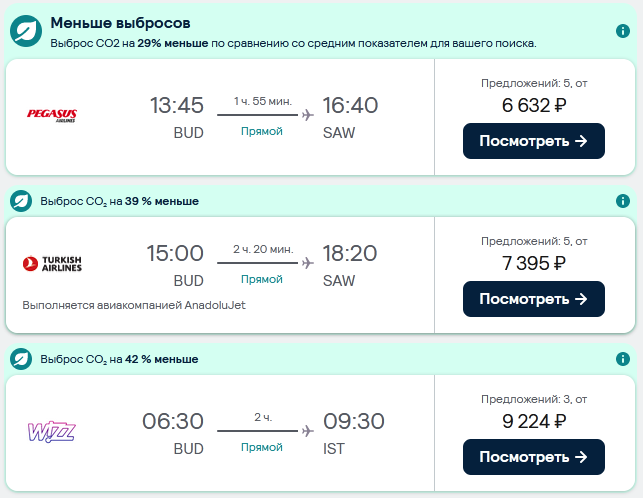Select the 18:20 SAW arrival time

point(350,254)
